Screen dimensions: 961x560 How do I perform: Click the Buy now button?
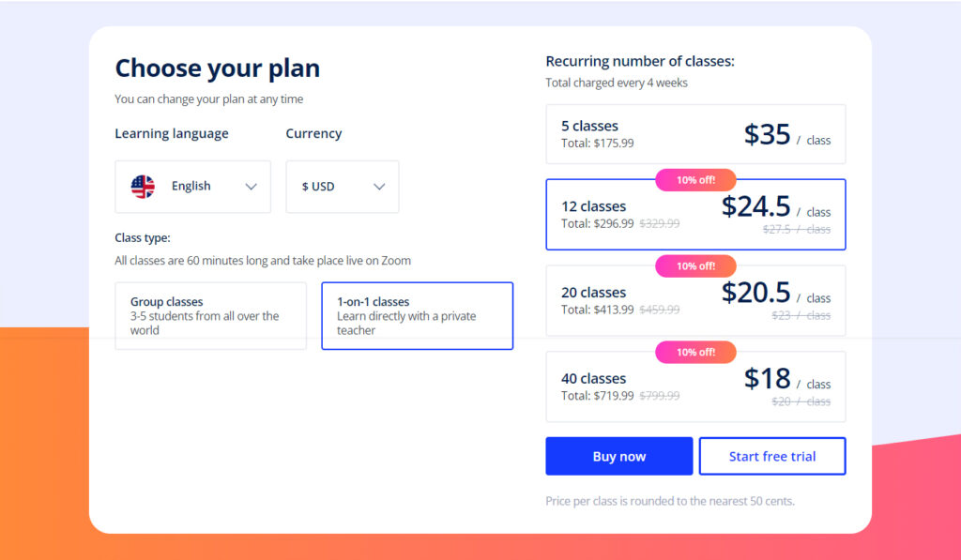point(619,456)
